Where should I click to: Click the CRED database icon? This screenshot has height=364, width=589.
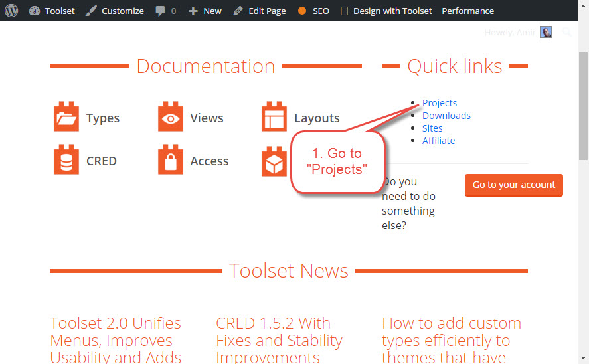point(66,159)
